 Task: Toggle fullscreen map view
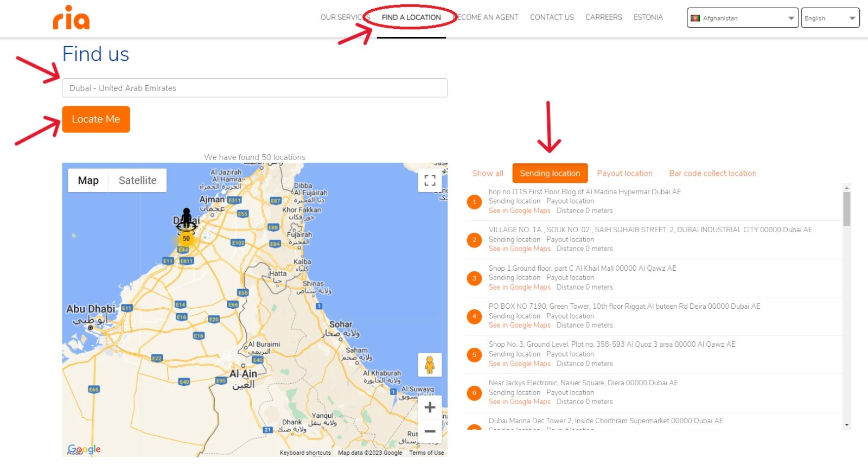click(430, 181)
